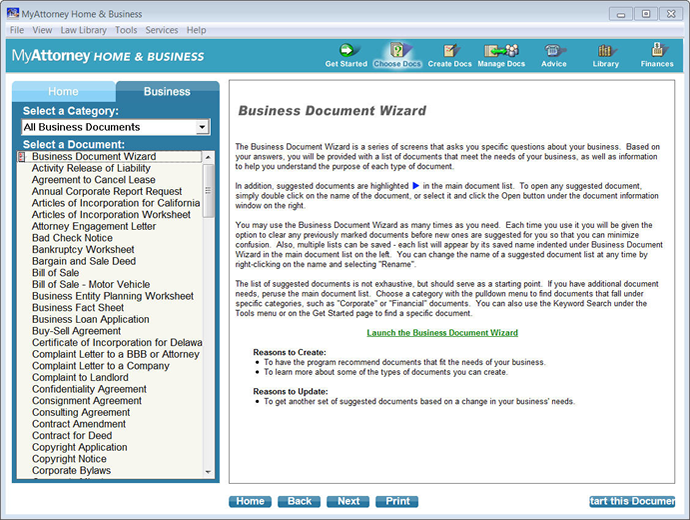The height and width of the screenshot is (520, 690).
Task: Click the Launch the Business Document Wizard link
Action: click(x=442, y=333)
